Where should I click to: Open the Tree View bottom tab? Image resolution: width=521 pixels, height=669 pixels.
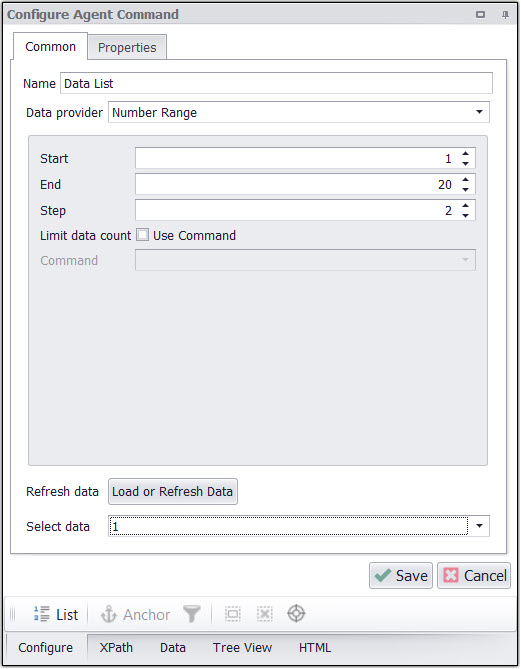[242, 648]
